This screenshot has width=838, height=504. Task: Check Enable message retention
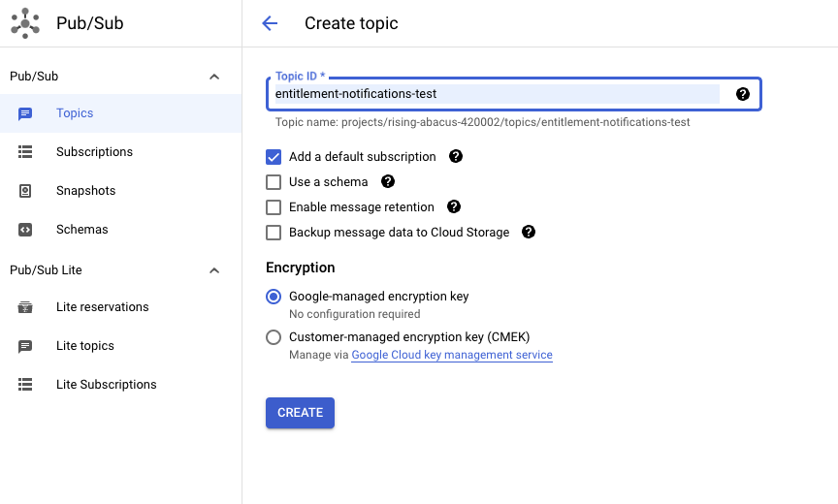click(274, 207)
